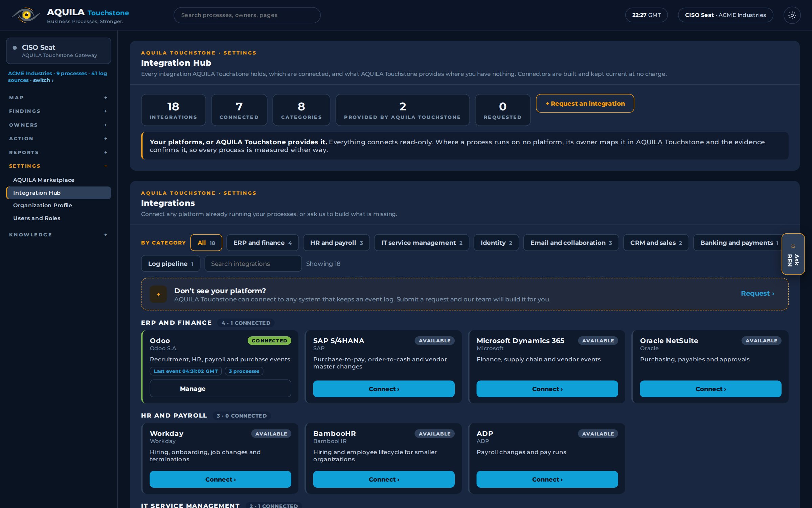Image resolution: width=812 pixels, height=508 pixels.
Task: Expand the MAP sidebar section
Action: pos(58,98)
